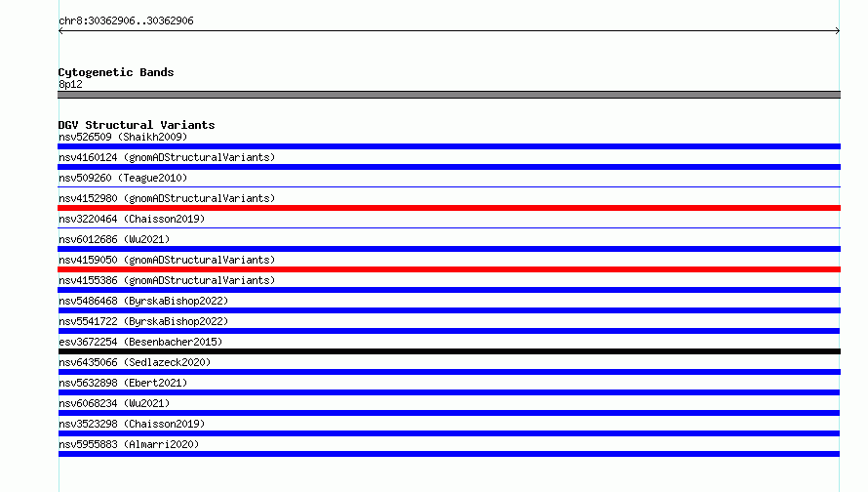The image size is (868, 492).
Task: Open variant nsv5632898 (Ebert2021)
Action: [x=123, y=383]
